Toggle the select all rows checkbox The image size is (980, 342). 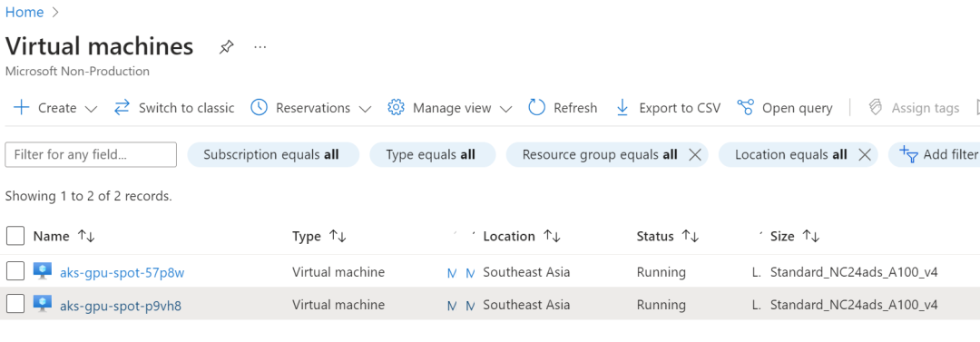point(15,236)
